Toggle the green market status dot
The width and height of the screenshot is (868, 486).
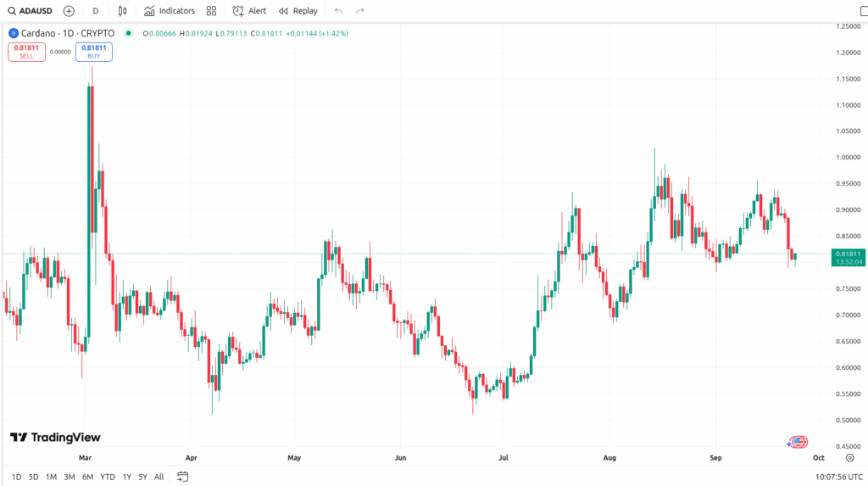[128, 33]
